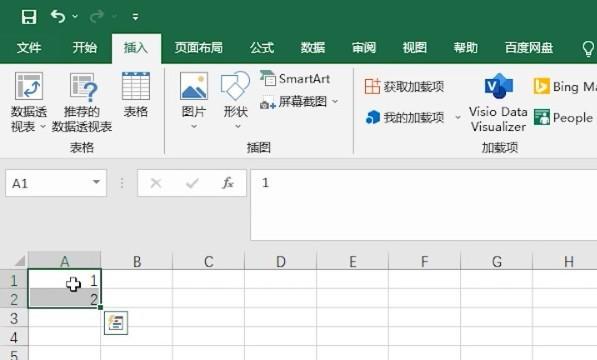
Task: Select cell A2 containing 2
Action: 64,298
